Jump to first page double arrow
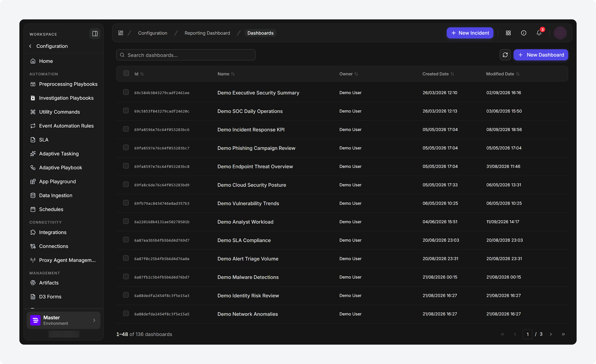This screenshot has height=364, width=596. coord(502,334)
